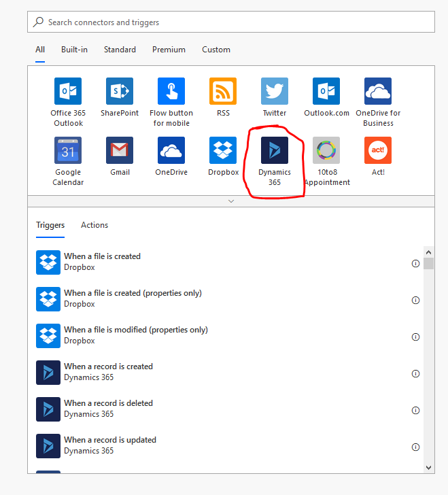Select the Outlook.com connector icon
The image size is (448, 495).
(326, 91)
